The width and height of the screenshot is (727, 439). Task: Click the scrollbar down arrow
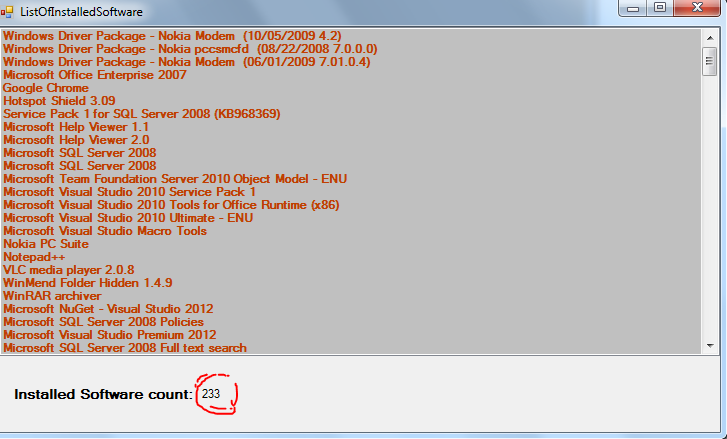pyautogui.click(x=710, y=345)
